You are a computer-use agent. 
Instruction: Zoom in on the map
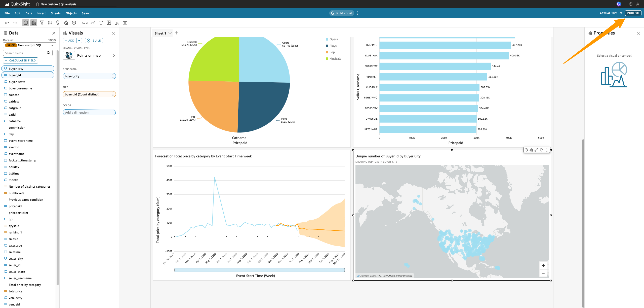pos(543,265)
